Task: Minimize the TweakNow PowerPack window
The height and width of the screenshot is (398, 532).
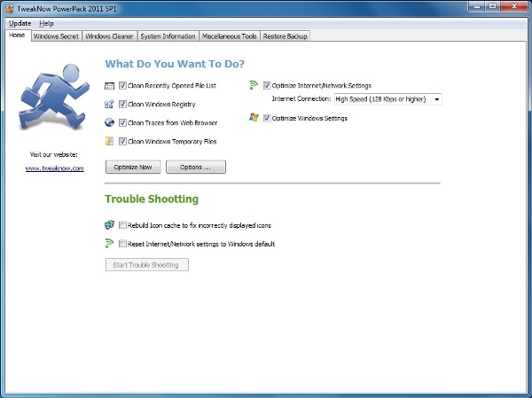Action: point(477,6)
